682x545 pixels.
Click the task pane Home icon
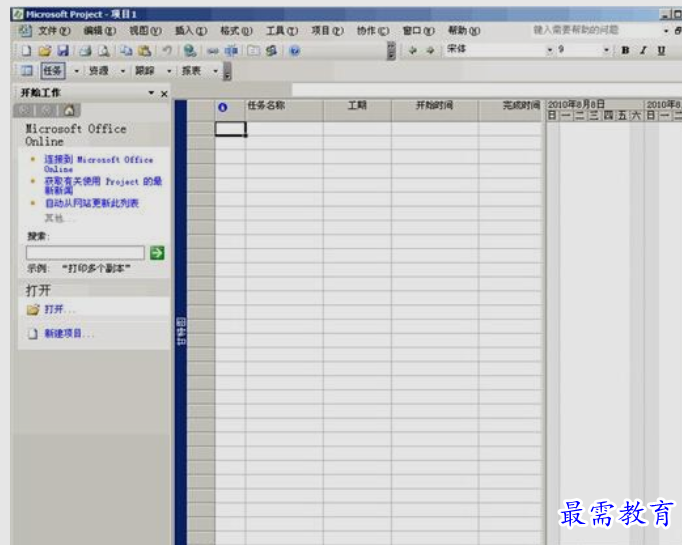pyautogui.click(x=69, y=110)
